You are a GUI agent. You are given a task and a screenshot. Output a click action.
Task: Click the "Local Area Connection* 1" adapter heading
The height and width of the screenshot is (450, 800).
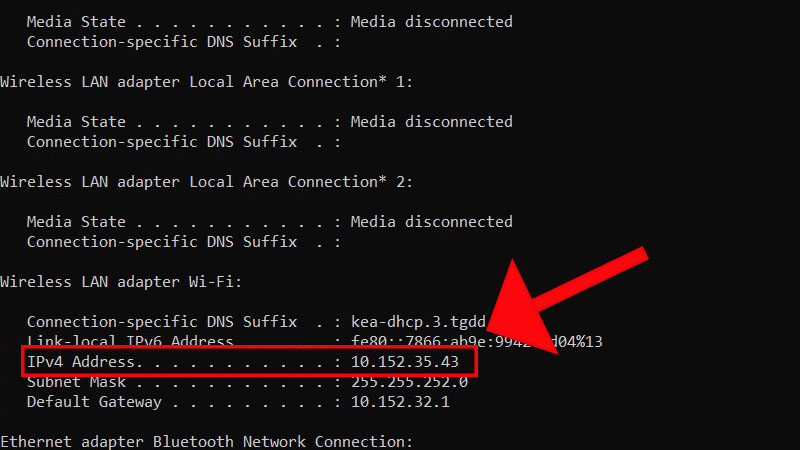pos(207,82)
